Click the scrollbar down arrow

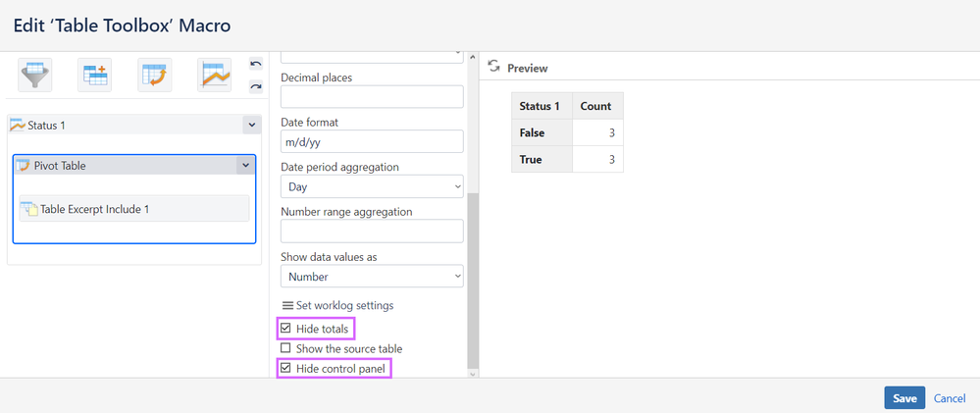(x=473, y=373)
